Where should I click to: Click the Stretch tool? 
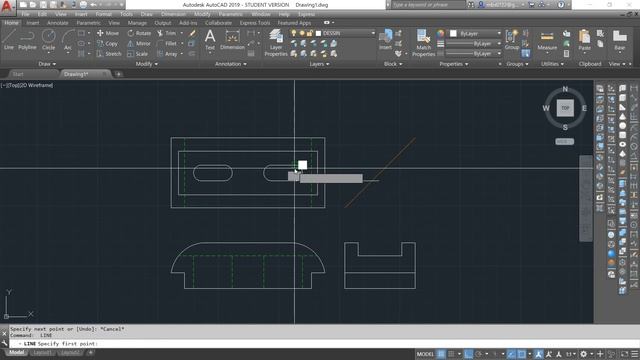(109, 54)
